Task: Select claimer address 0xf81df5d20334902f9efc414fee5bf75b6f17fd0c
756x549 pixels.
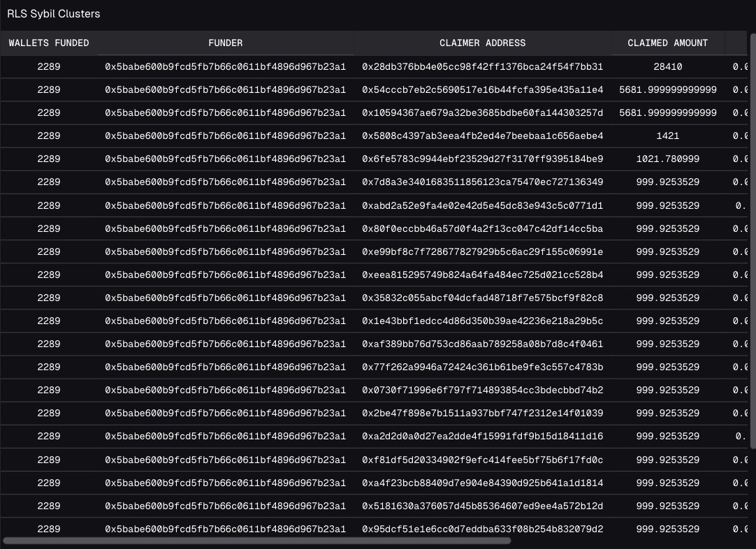Action: 482,460
